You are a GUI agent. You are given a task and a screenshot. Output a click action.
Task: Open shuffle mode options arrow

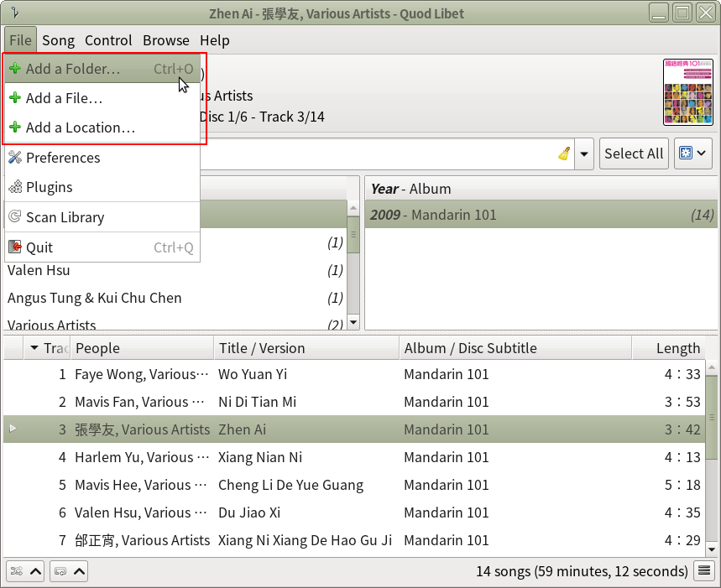pyautogui.click(x=36, y=571)
